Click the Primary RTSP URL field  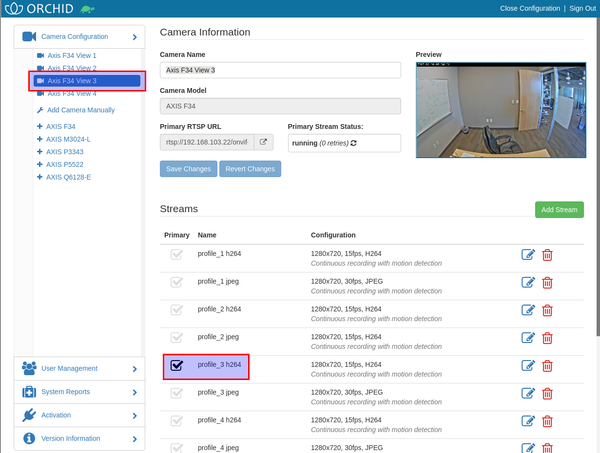(207, 142)
